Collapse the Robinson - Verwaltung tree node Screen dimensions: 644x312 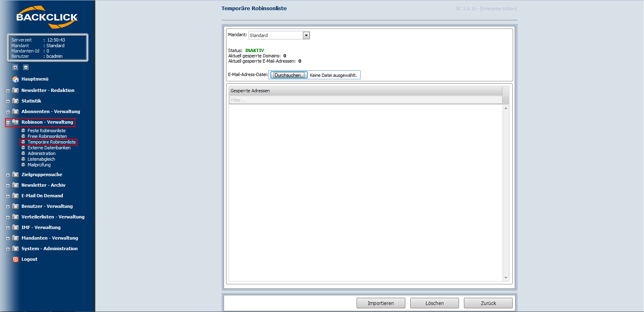(8, 122)
